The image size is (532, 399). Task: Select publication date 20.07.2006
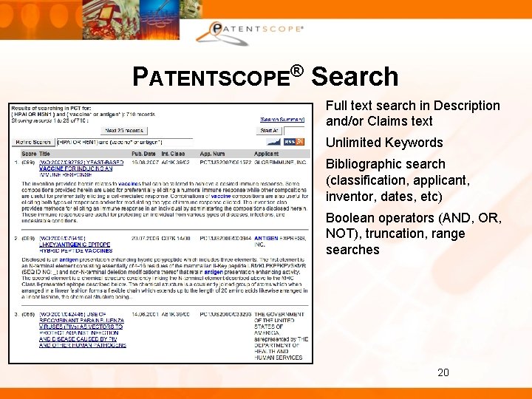(x=146, y=239)
